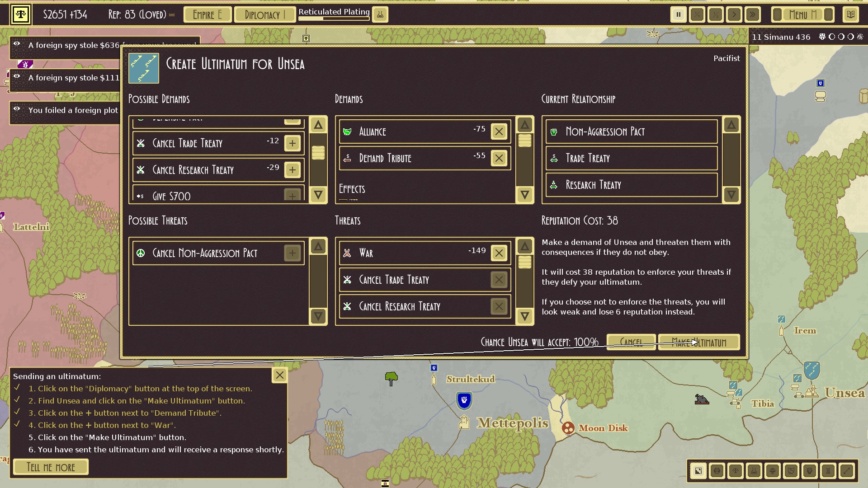Click the Make Ultimatum button
Screen dimensions: 868x488
pyautogui.click(x=699, y=342)
